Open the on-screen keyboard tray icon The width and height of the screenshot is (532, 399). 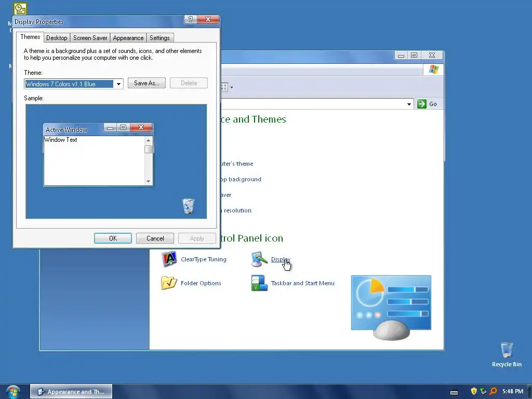454,392
